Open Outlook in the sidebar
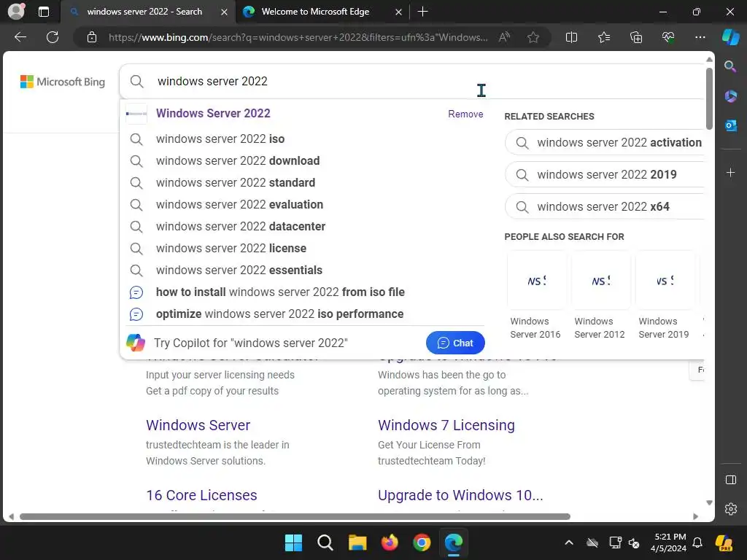 (730, 125)
